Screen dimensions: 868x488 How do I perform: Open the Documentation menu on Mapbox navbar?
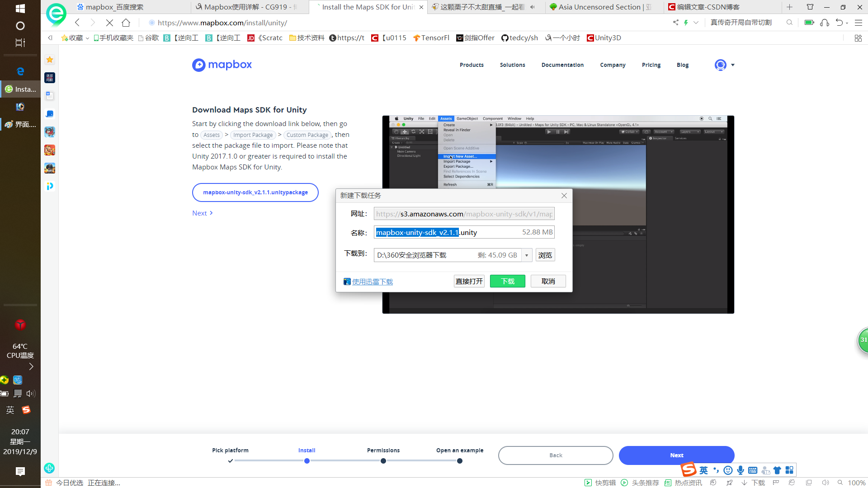[x=562, y=65]
